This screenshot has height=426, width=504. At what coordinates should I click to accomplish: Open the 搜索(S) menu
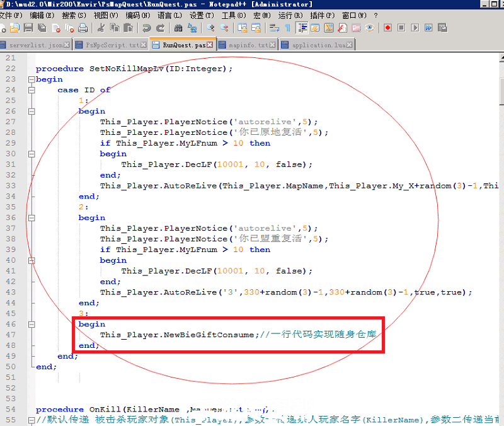click(x=74, y=15)
